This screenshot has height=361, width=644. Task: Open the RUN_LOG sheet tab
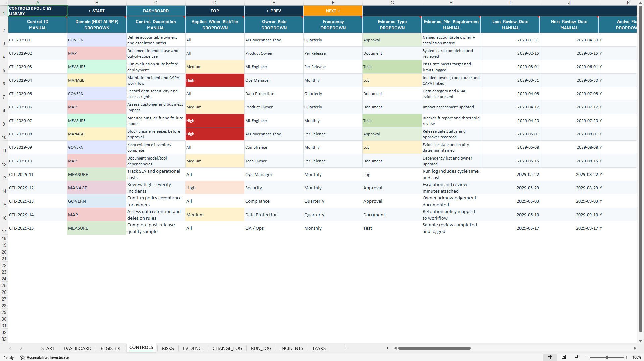(x=261, y=348)
